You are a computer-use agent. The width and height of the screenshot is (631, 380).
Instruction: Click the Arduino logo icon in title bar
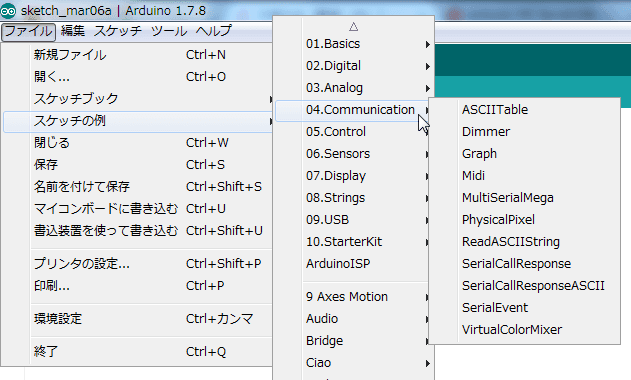click(x=8, y=11)
